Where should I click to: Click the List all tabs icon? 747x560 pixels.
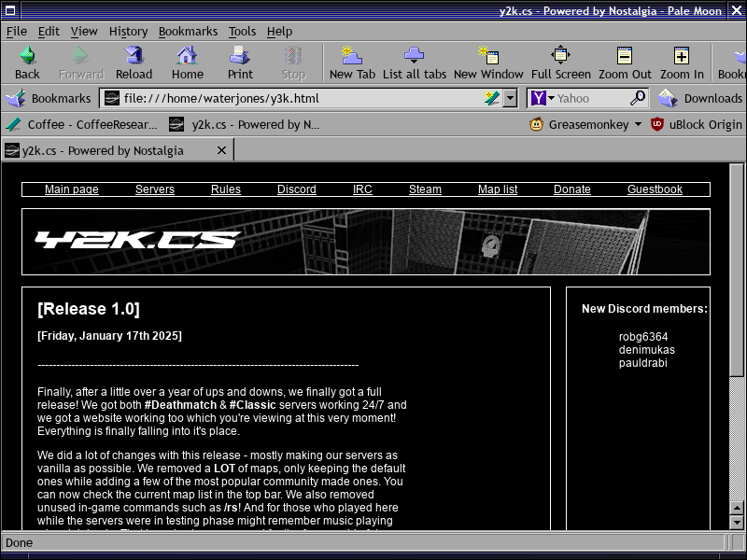click(414, 63)
